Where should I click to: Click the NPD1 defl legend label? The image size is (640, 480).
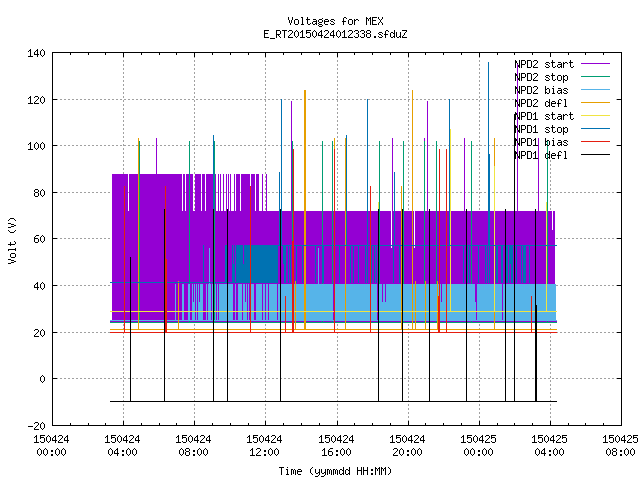(x=541, y=155)
